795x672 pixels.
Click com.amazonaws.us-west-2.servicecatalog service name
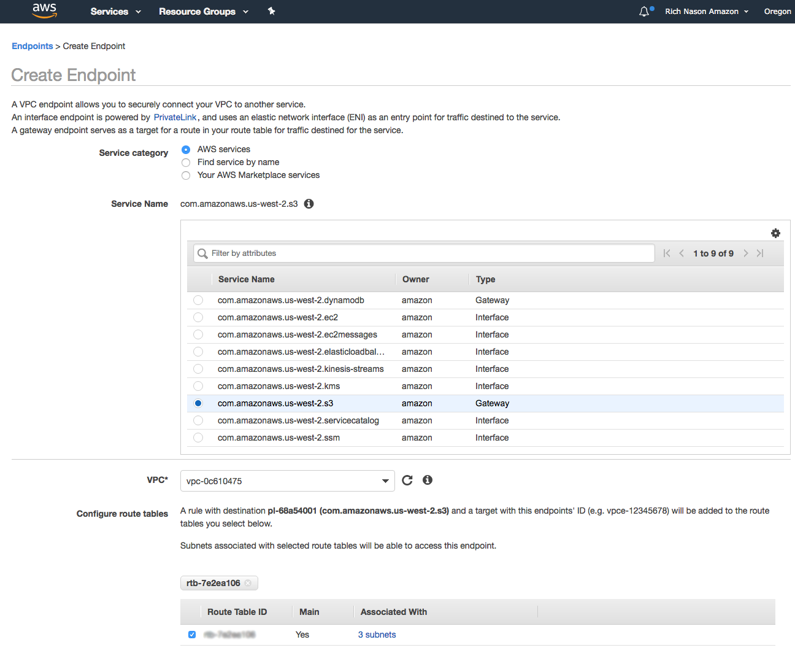click(298, 420)
